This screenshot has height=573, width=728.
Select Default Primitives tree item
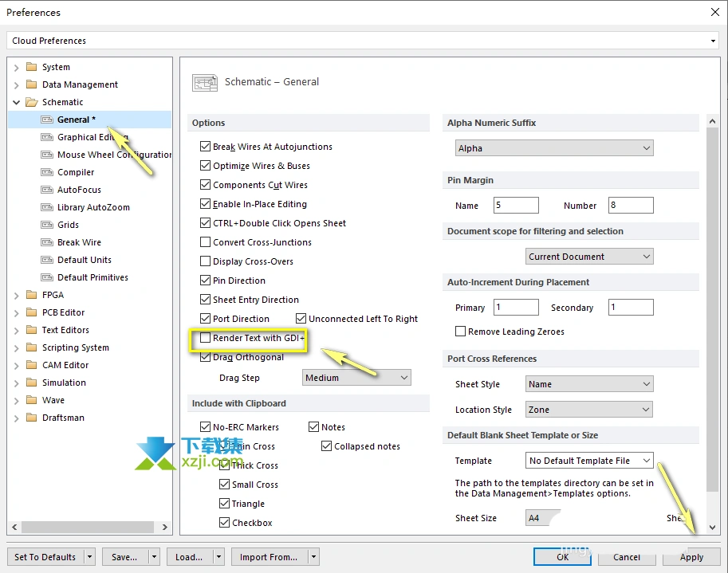pos(92,277)
